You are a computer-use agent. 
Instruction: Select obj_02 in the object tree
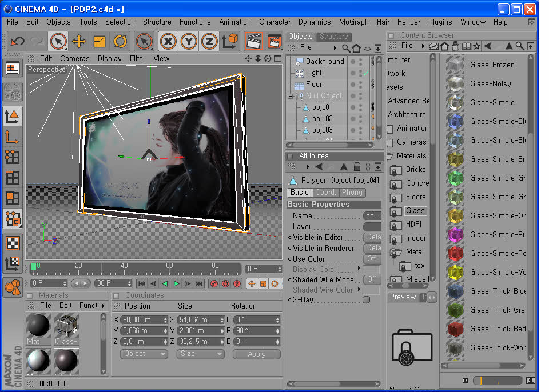(x=322, y=119)
